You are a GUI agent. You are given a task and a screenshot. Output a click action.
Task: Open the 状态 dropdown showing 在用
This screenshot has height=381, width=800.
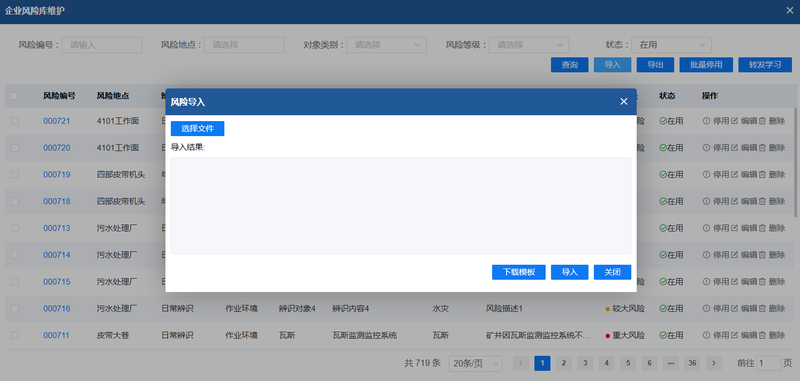[x=671, y=45]
